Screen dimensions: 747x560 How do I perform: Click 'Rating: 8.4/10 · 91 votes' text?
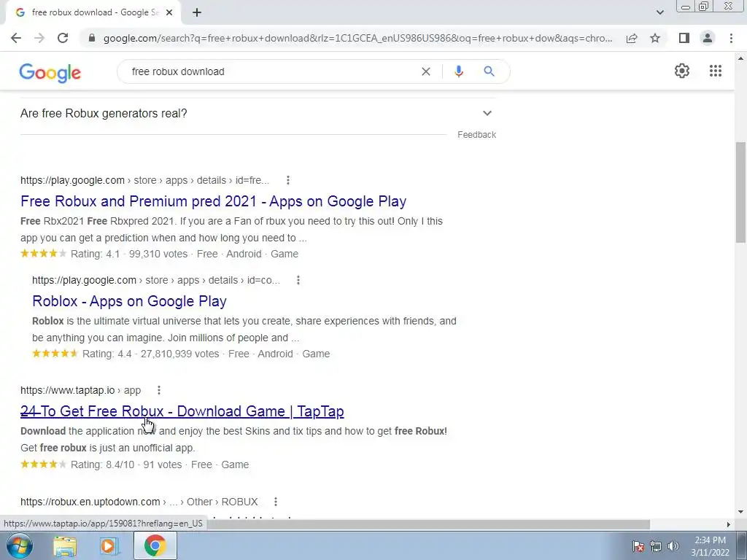126,464
